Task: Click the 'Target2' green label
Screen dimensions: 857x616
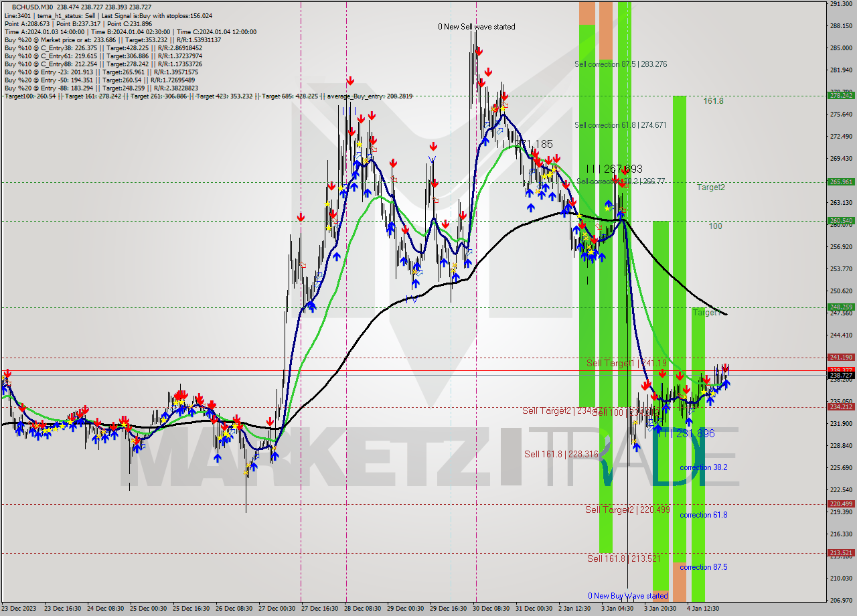Action: (710, 187)
